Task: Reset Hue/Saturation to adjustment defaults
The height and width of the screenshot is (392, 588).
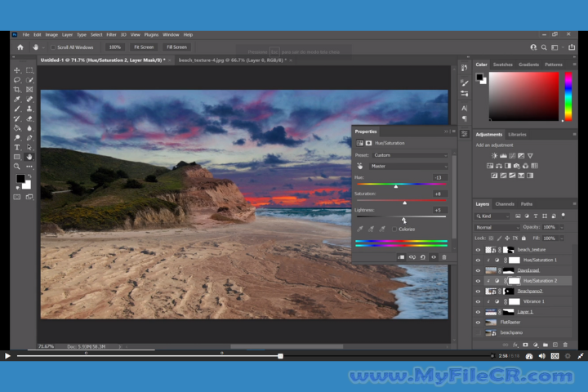Action: (x=423, y=257)
